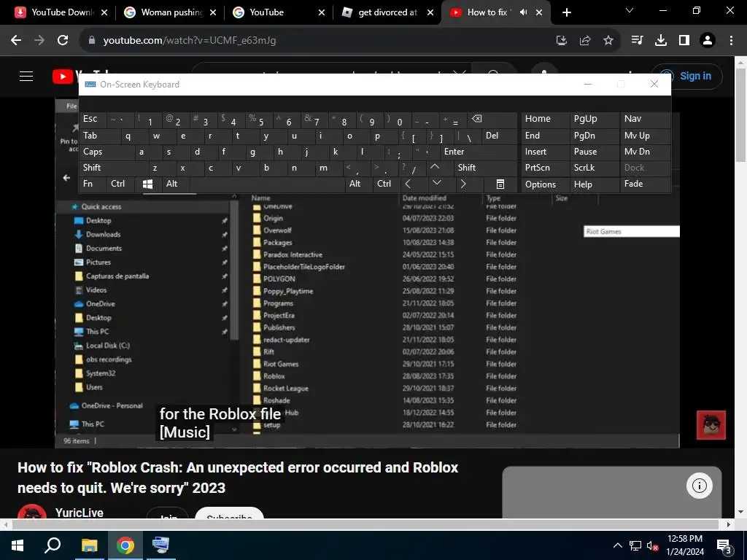The height and width of the screenshot is (560, 747).
Task: Bookmark this page with the star icon
Action: pos(608,41)
